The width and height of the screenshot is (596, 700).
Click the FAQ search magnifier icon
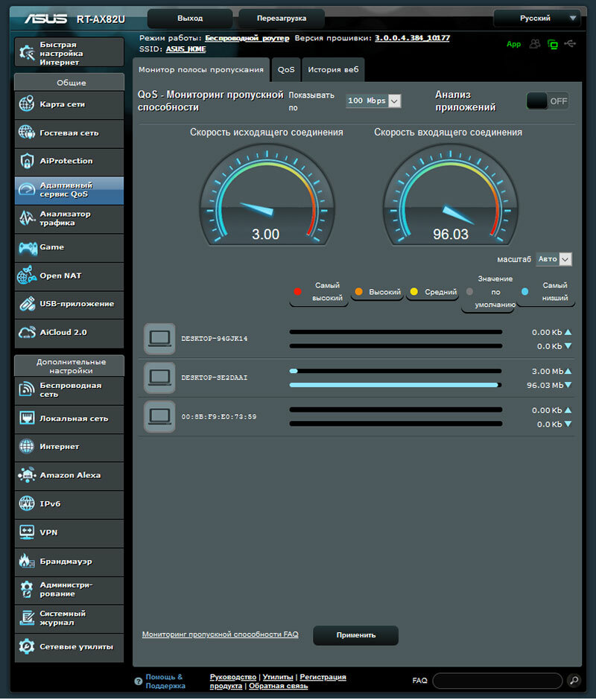coord(574,680)
